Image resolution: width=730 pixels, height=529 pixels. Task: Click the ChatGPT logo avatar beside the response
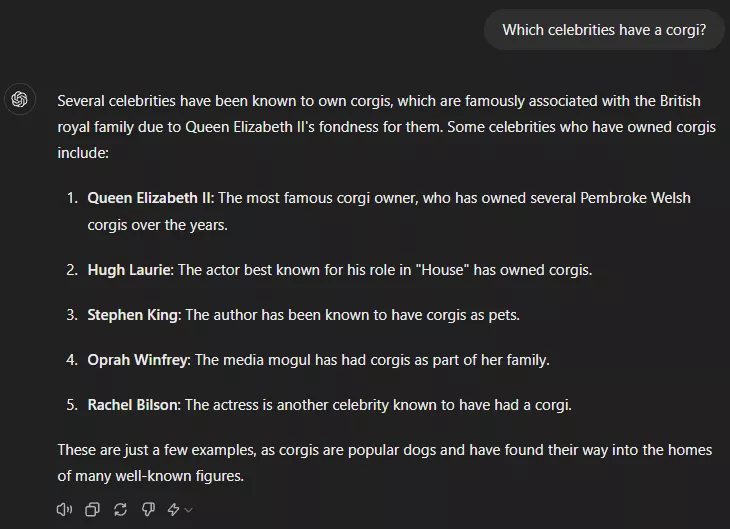click(20, 99)
